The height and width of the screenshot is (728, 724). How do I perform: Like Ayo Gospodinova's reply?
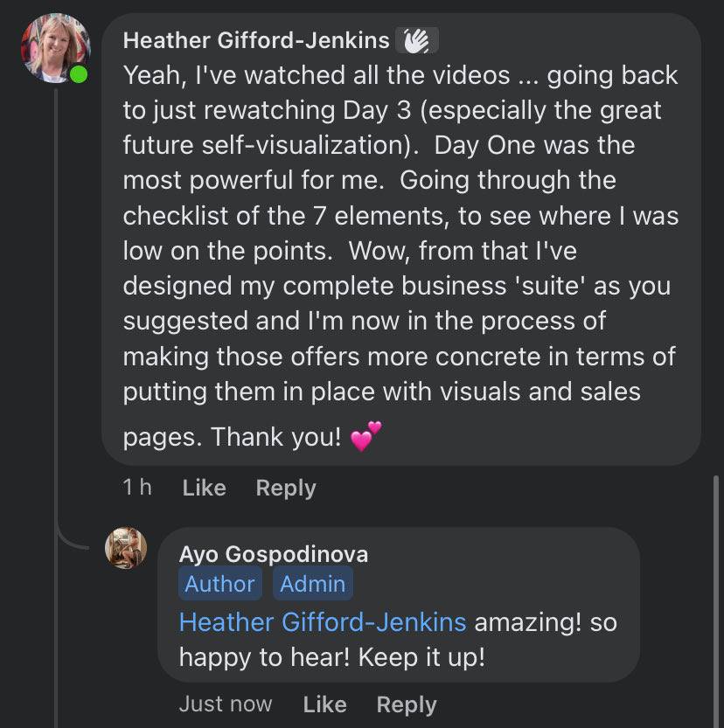[x=324, y=704]
